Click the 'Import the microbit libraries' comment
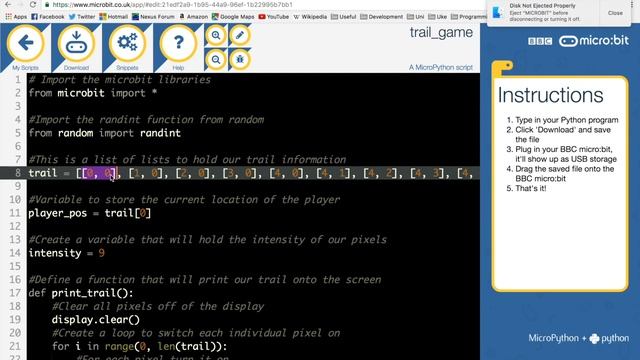The width and height of the screenshot is (640, 360). (120, 80)
